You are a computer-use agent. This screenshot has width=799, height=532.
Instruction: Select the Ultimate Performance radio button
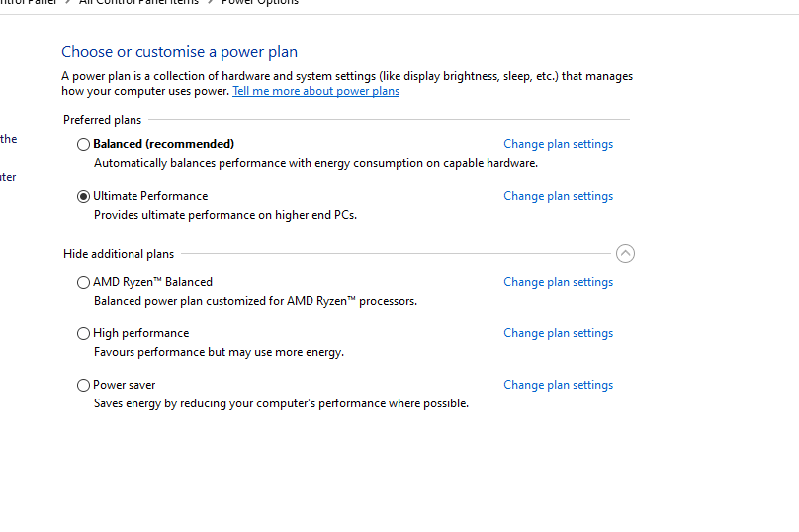pyautogui.click(x=83, y=196)
